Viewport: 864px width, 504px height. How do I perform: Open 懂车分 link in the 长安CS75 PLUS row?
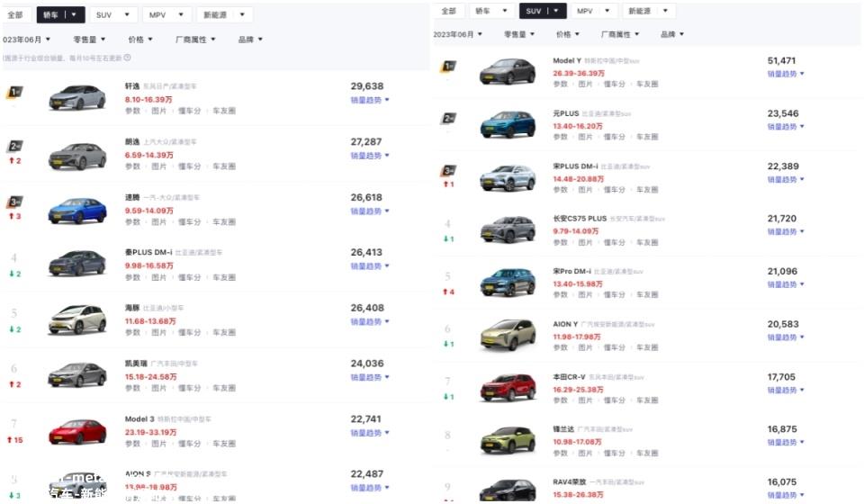615,242
